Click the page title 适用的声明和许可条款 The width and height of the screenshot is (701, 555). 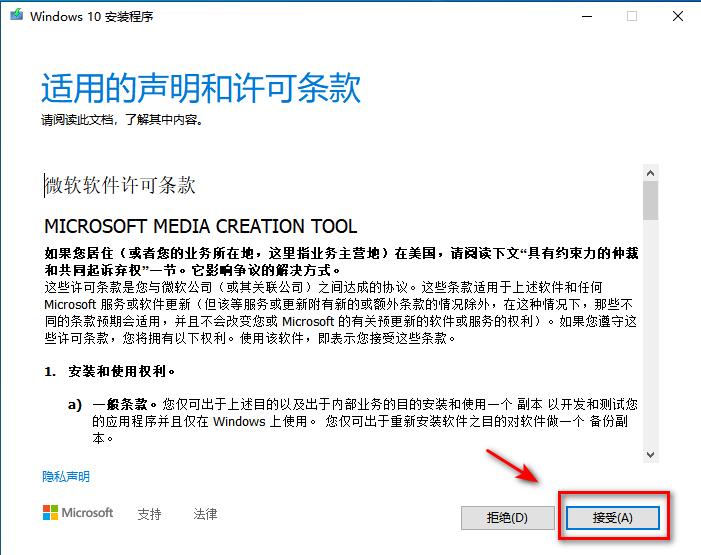click(x=201, y=88)
